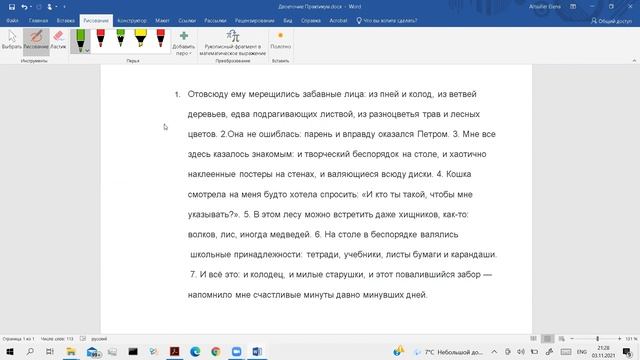The height and width of the screenshot is (360, 640).
Task: Open the Word icon on taskbar
Action: (257, 351)
